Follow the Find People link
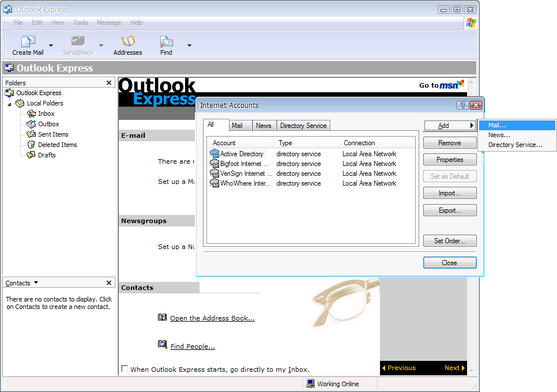This screenshot has height=392, width=557. (x=193, y=346)
